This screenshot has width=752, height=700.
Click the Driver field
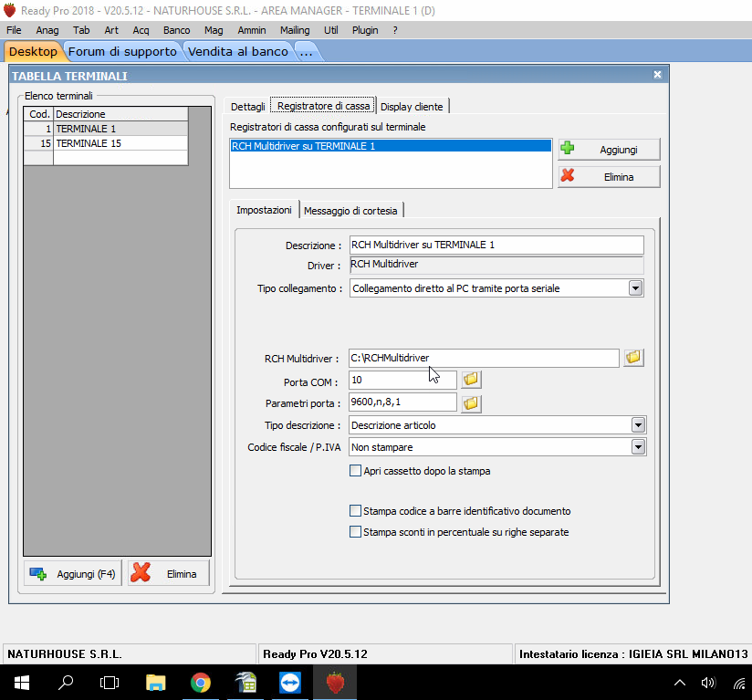(496, 265)
